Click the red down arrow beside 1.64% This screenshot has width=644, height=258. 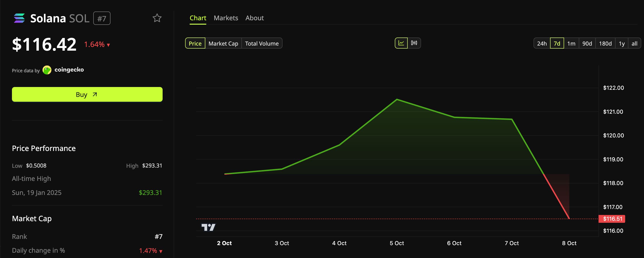(108, 45)
